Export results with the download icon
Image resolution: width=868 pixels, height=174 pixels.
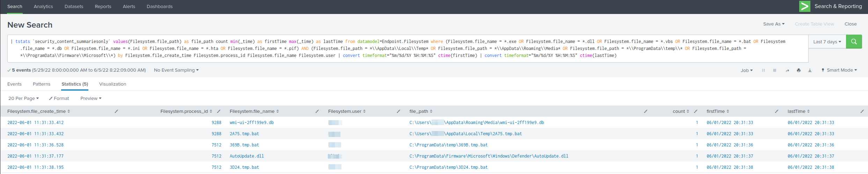[x=810, y=70]
